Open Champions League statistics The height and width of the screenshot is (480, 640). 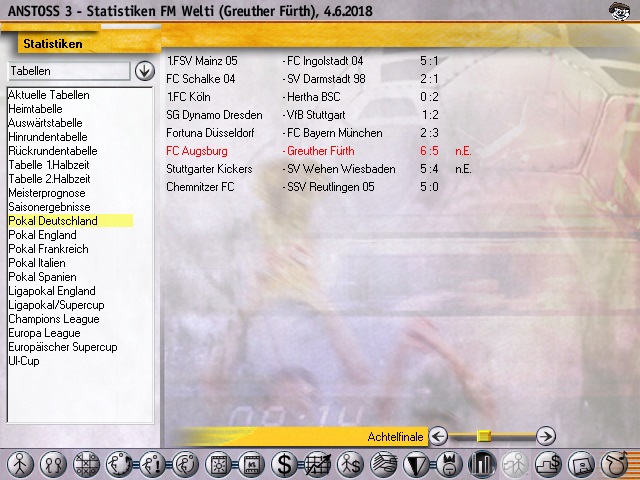(54, 319)
